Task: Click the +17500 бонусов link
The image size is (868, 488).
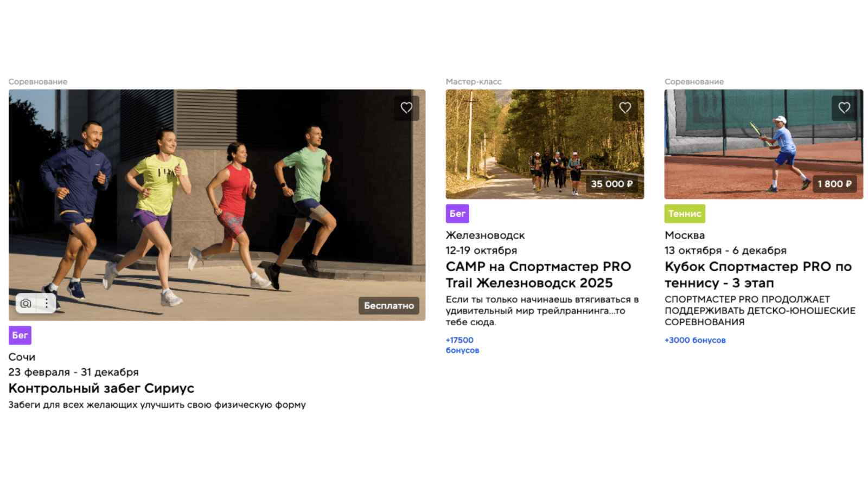Action: click(x=462, y=345)
